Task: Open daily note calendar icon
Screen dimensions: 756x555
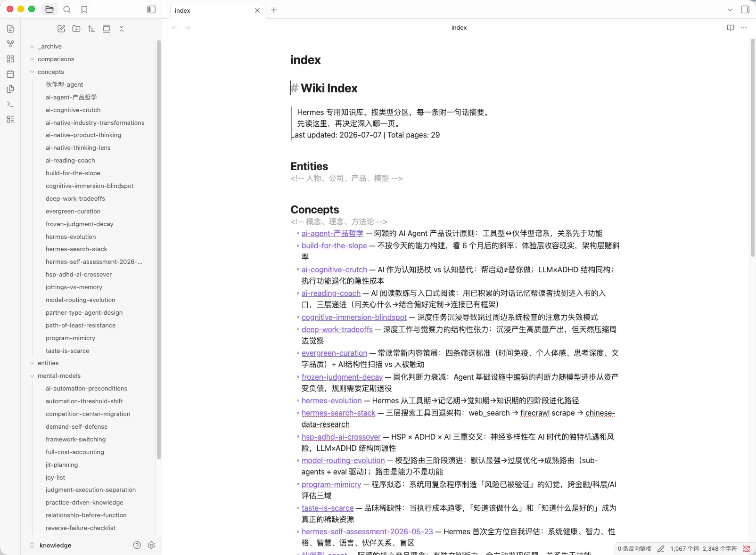Action: 10,74
